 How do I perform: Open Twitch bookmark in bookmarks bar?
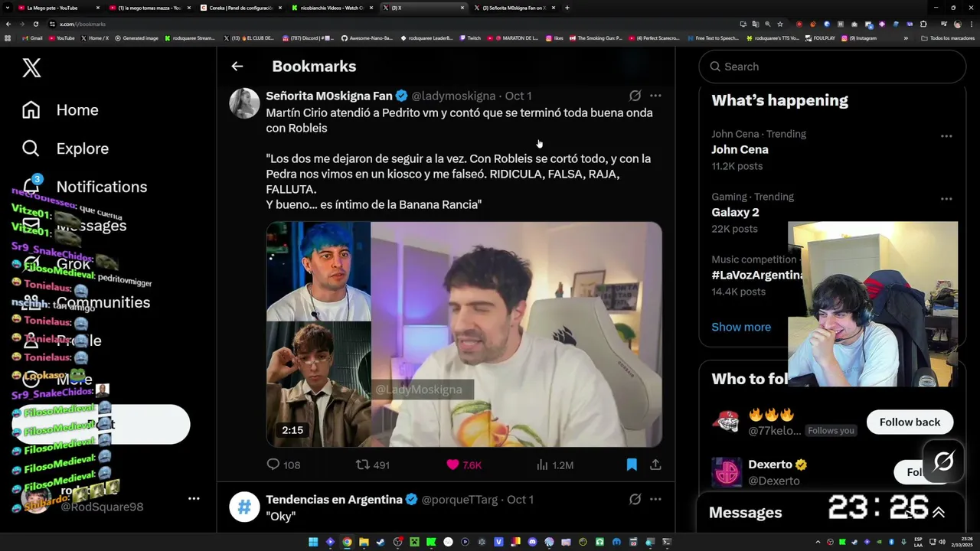pos(470,37)
